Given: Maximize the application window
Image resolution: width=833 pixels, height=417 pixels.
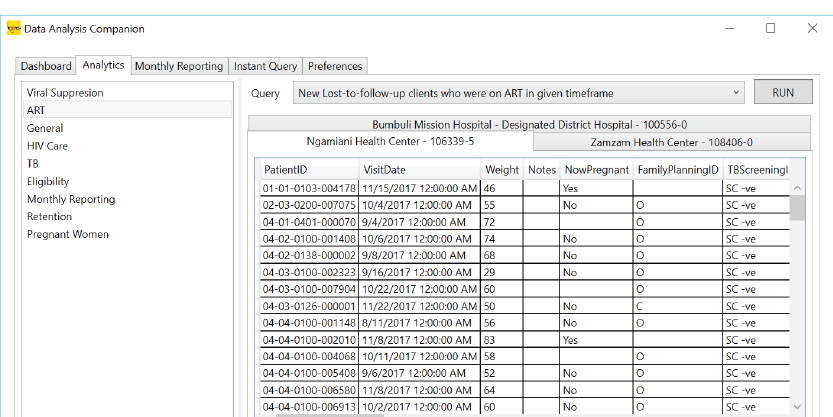Looking at the screenshot, I should coord(770,29).
